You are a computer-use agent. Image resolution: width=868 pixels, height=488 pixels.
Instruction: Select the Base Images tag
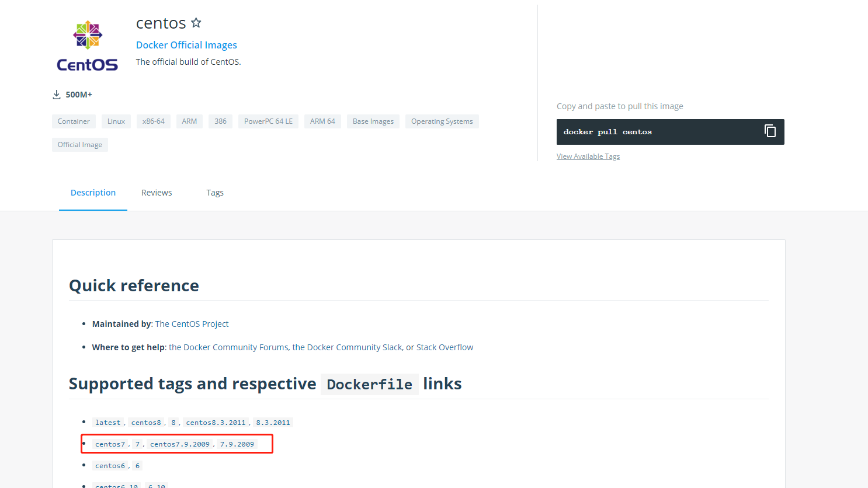click(x=373, y=121)
